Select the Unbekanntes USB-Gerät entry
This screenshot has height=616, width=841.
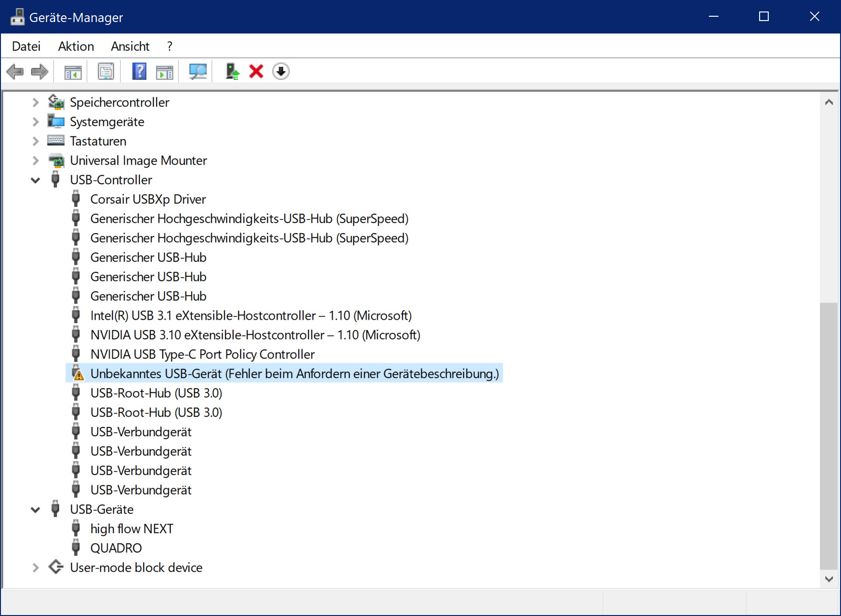(294, 374)
